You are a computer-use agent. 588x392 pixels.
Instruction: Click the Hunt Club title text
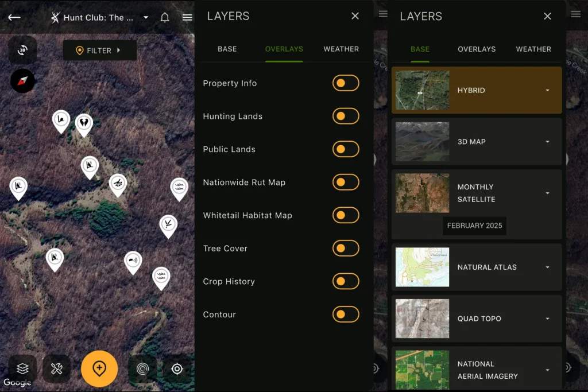click(x=98, y=18)
